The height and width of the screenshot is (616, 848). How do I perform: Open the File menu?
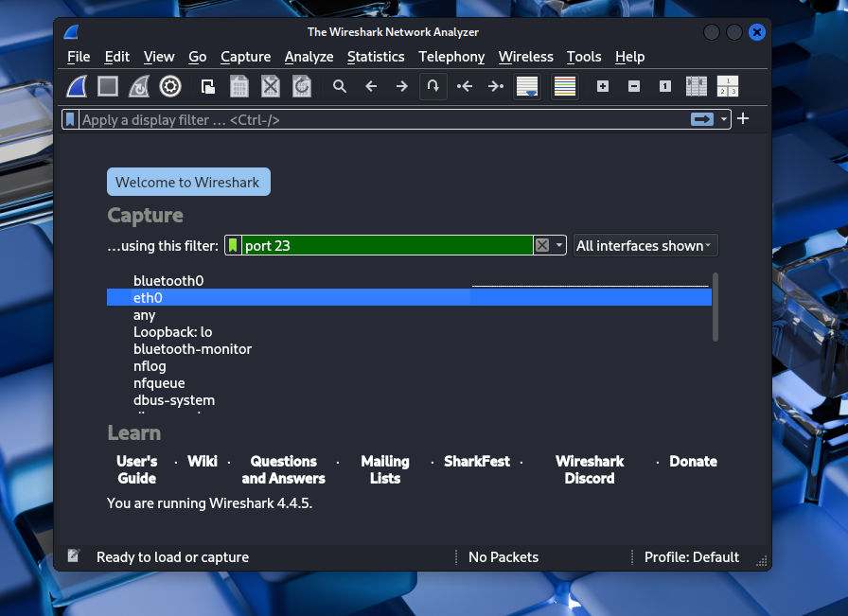tap(79, 57)
